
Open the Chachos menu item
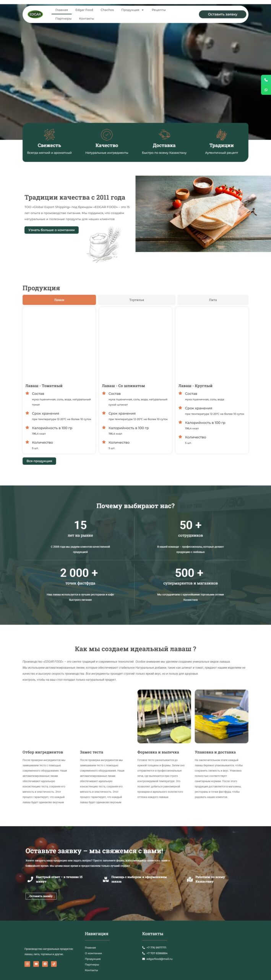point(107,10)
